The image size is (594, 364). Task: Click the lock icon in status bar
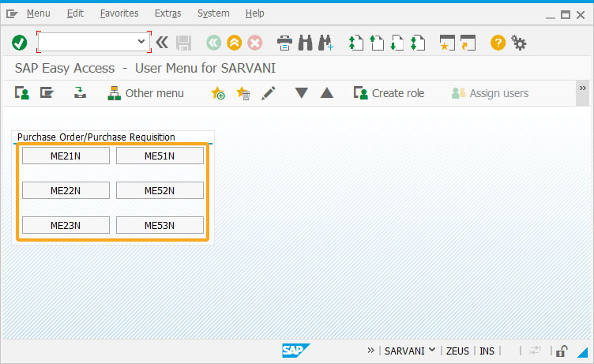562,351
